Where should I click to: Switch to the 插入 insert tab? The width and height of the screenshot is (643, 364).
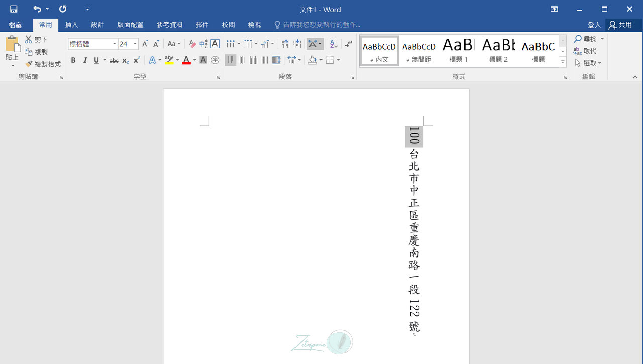72,25
